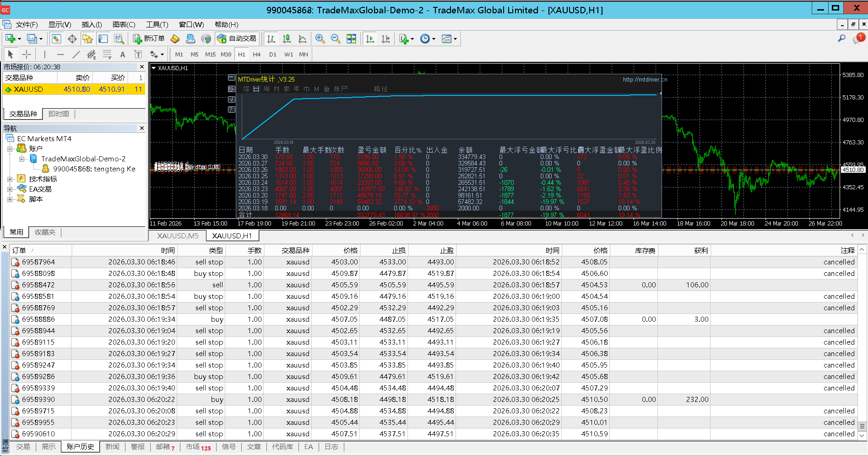Expand the 技术指标 tree node
The height and width of the screenshot is (456, 868).
click(10, 179)
